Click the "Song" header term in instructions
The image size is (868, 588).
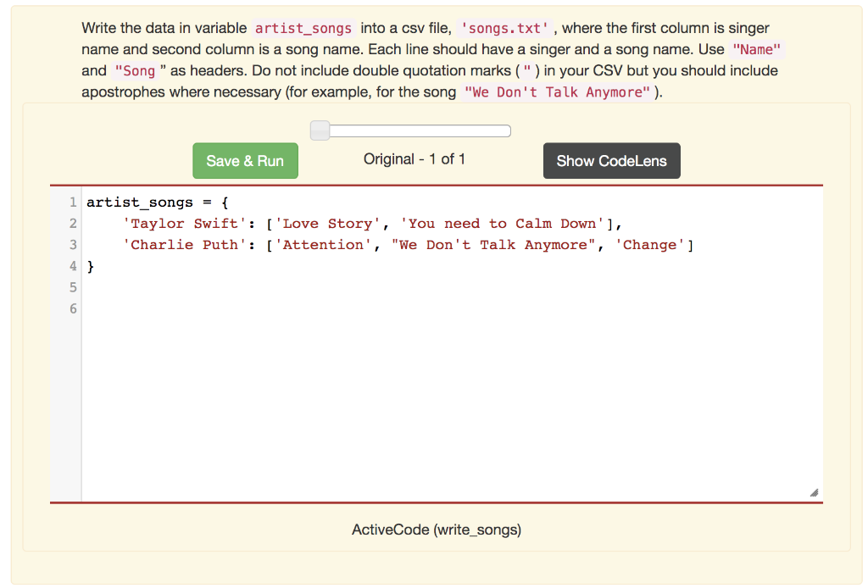click(135, 71)
